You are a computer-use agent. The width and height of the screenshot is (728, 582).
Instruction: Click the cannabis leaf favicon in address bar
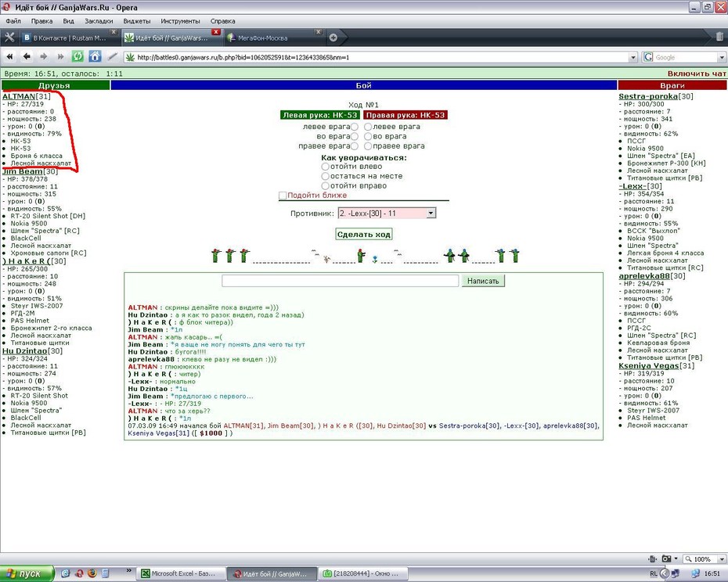point(131,57)
